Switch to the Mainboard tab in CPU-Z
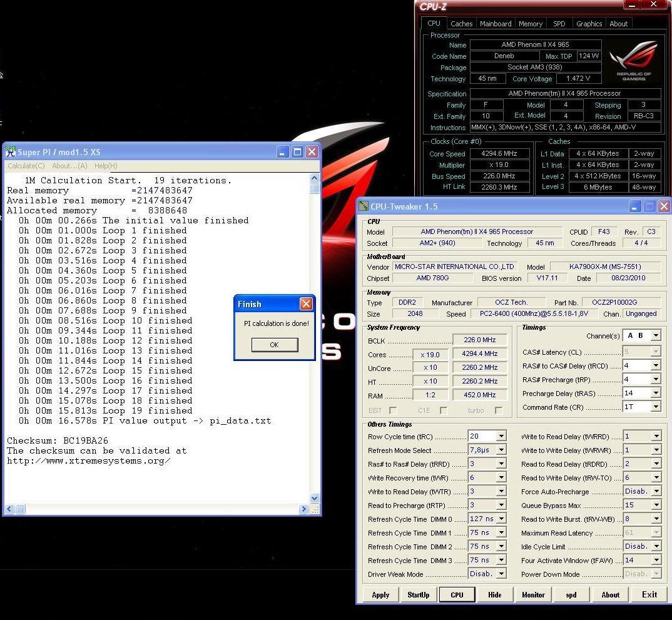Viewport: 672px width, 620px height. pyautogui.click(x=496, y=24)
